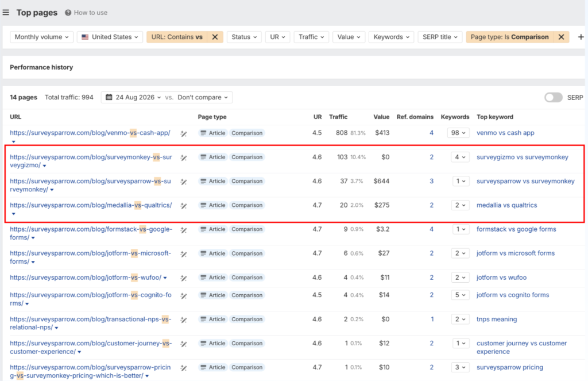Screen dimensions: 588x381
Task: Click the inspect icon for jotform-vs-cognito-forms row
Action: [183, 295]
